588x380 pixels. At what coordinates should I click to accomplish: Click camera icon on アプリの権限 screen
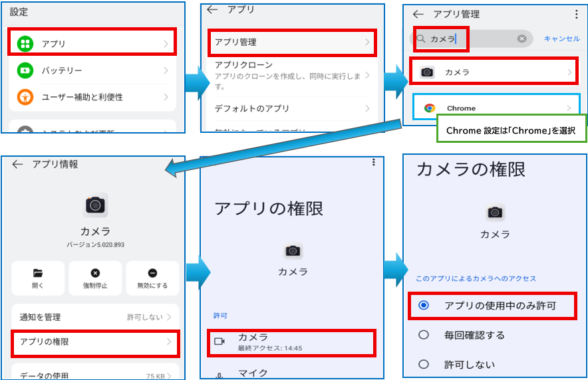click(293, 250)
